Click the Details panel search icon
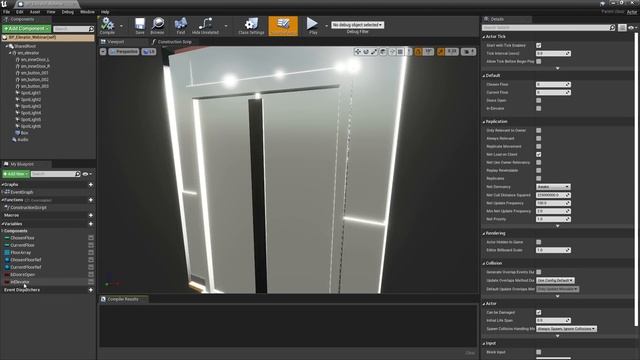Viewport: 640px width, 360px height. [612, 27]
